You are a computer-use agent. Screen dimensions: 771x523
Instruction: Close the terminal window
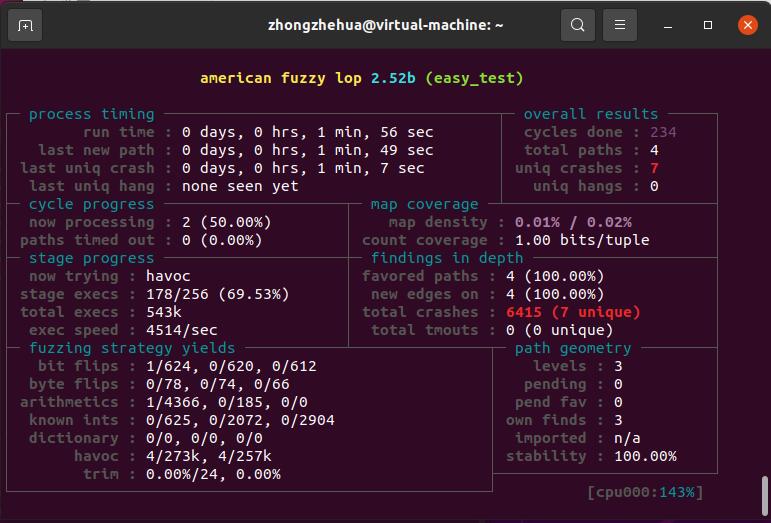click(748, 25)
